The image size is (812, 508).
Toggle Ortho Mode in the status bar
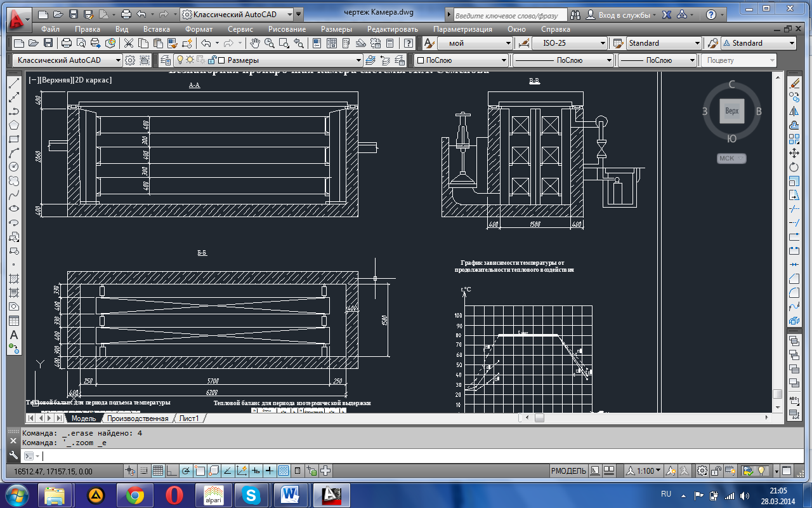coord(172,471)
